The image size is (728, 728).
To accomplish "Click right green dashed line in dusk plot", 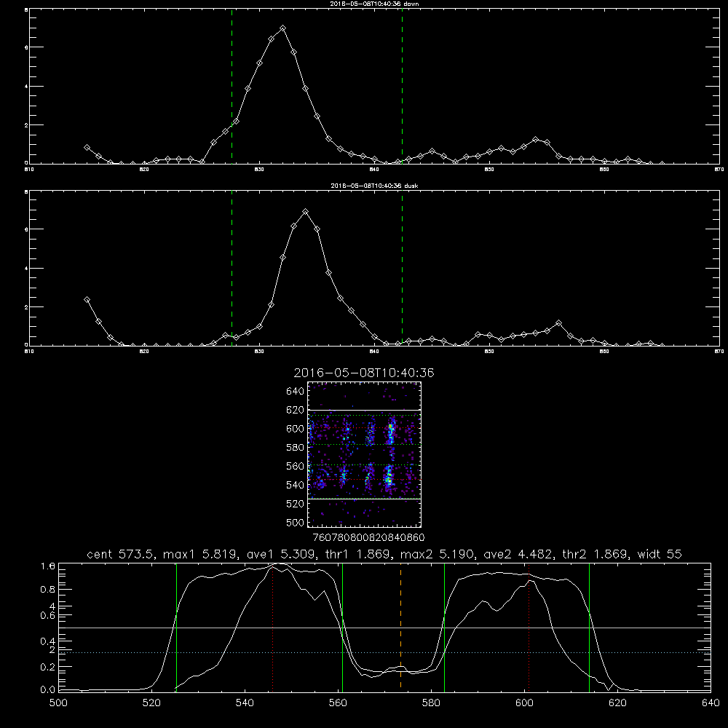I will tap(402, 268).
